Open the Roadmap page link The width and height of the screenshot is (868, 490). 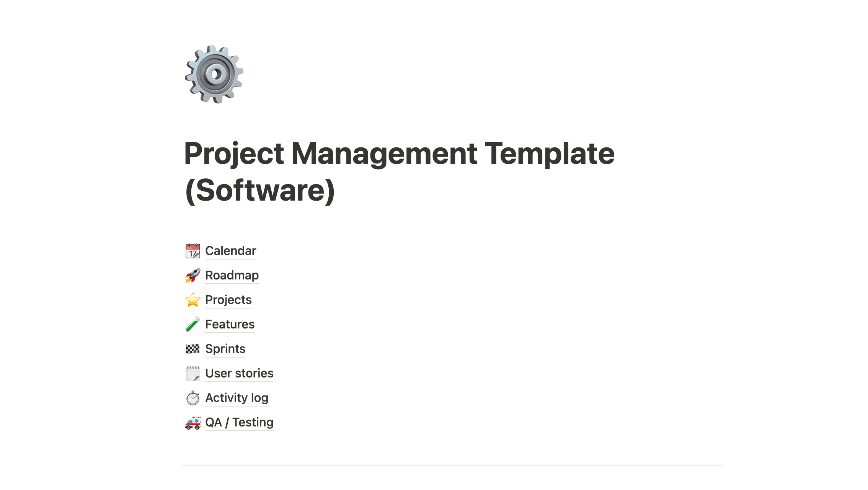tap(232, 276)
